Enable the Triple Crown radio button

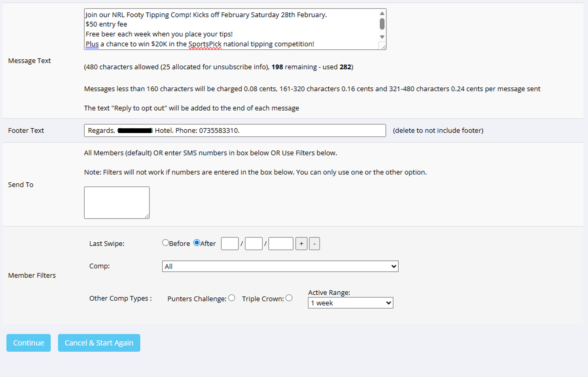pyautogui.click(x=289, y=298)
